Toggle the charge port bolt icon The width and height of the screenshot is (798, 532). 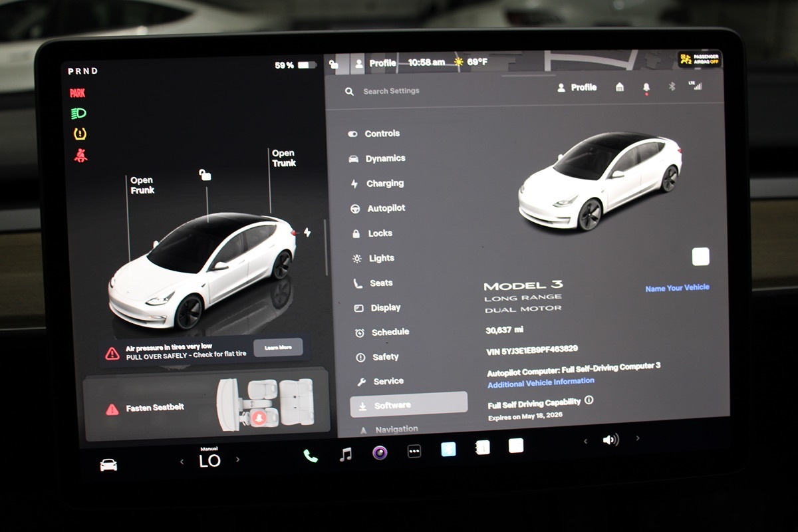[x=307, y=232]
